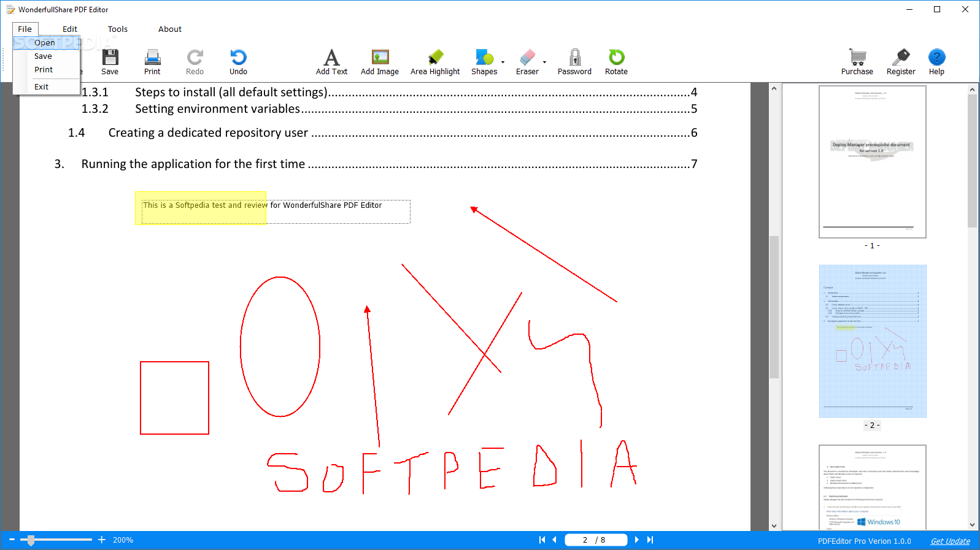Open the File menu
Image resolution: width=980 pixels, height=550 pixels.
[x=25, y=29]
